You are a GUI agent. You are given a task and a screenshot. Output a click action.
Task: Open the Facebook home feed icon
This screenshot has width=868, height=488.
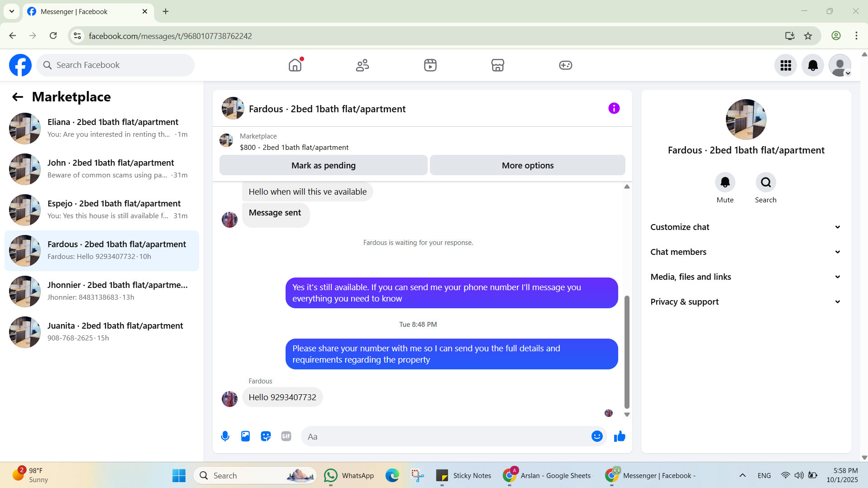click(295, 65)
